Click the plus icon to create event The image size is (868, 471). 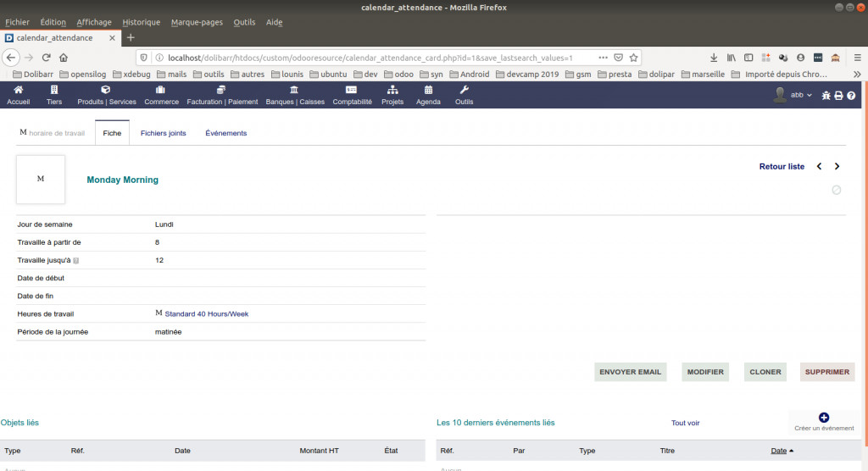pos(824,418)
